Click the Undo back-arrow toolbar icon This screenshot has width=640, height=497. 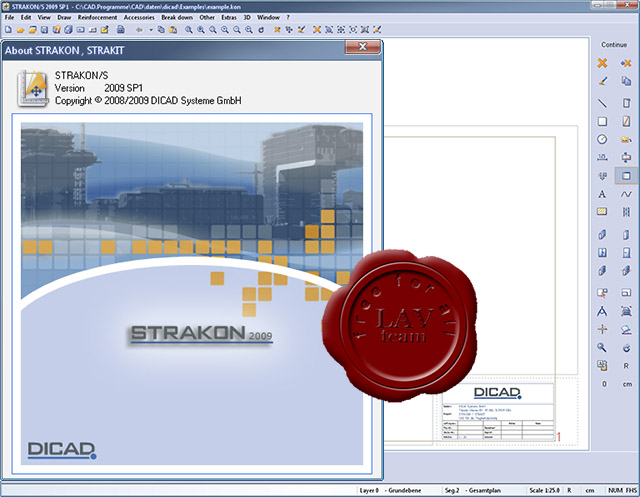[x=139, y=29]
